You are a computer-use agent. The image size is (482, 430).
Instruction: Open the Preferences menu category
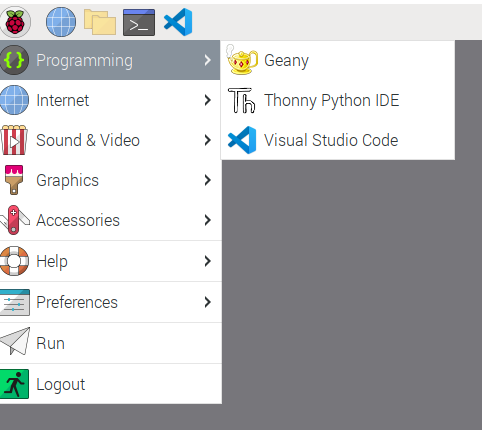click(110, 302)
